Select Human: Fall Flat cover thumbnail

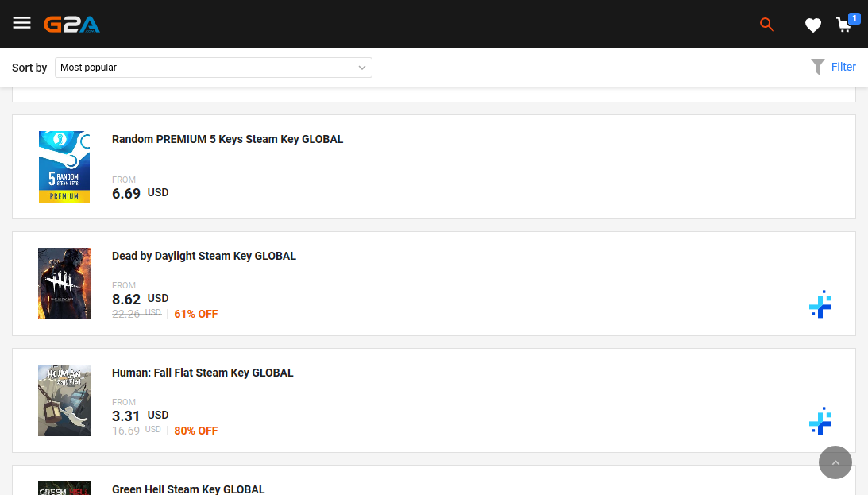(x=64, y=400)
